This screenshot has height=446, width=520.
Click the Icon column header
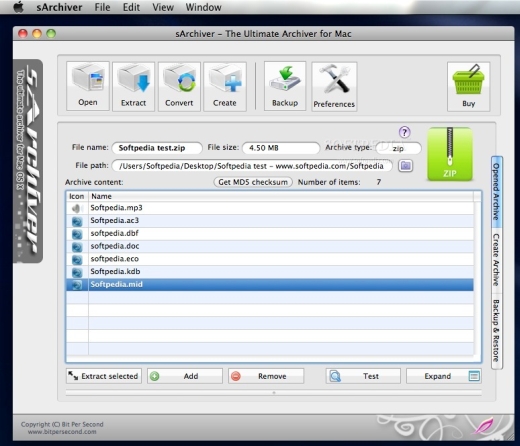point(77,196)
